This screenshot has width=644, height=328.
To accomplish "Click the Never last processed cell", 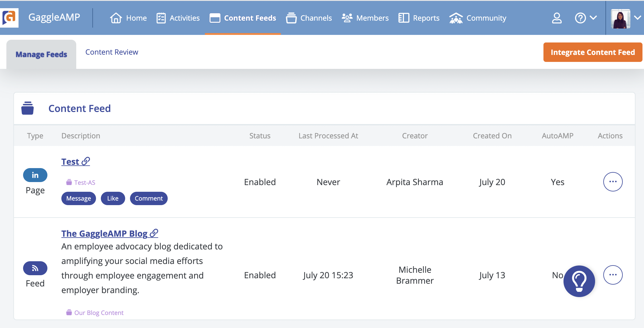I will (328, 182).
